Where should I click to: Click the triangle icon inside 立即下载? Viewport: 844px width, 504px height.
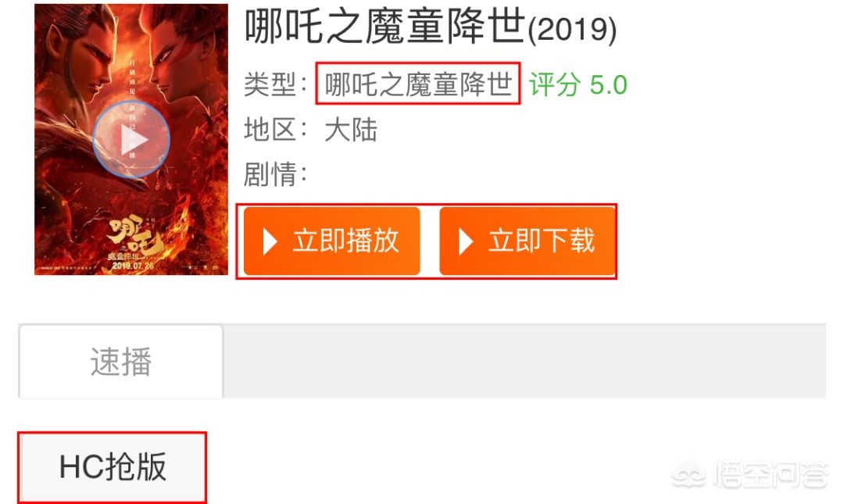click(x=466, y=241)
